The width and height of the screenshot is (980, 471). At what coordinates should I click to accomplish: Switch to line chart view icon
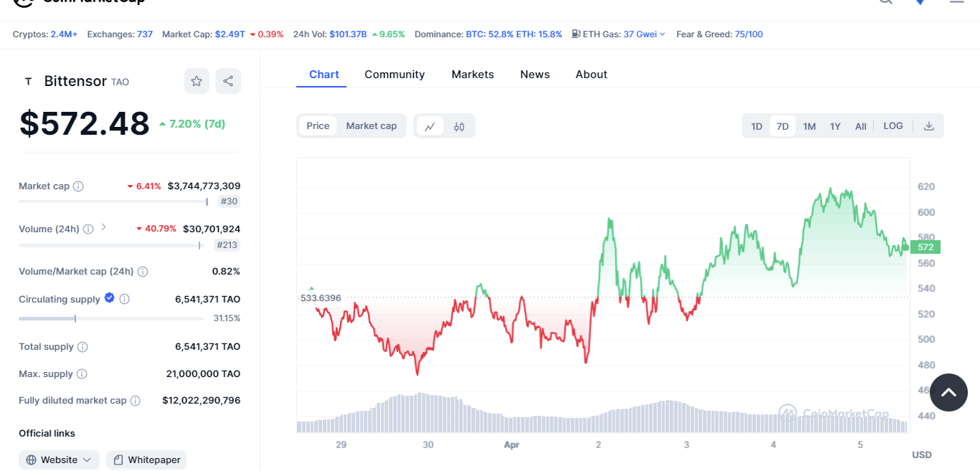tap(430, 126)
